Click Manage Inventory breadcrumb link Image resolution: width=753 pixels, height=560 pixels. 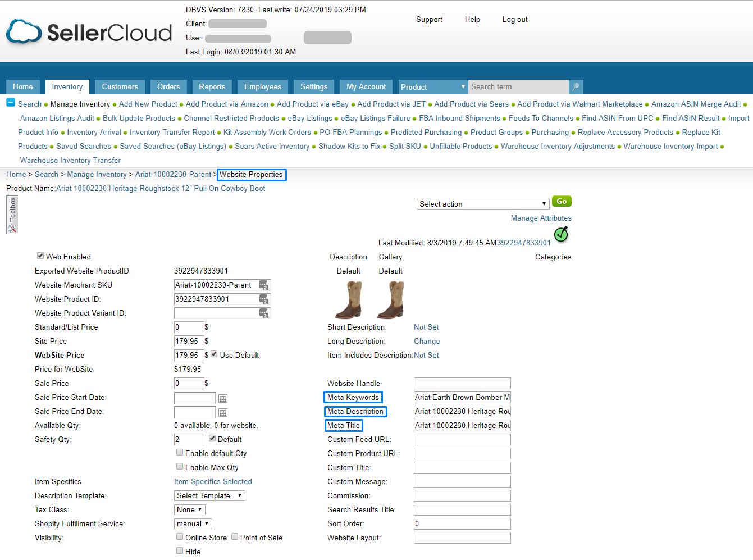click(x=97, y=174)
